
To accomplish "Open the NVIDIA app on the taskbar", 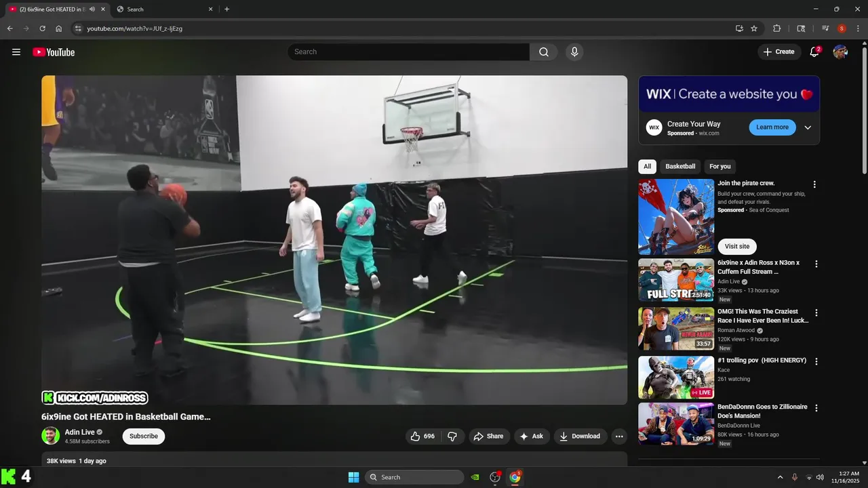I will (475, 477).
